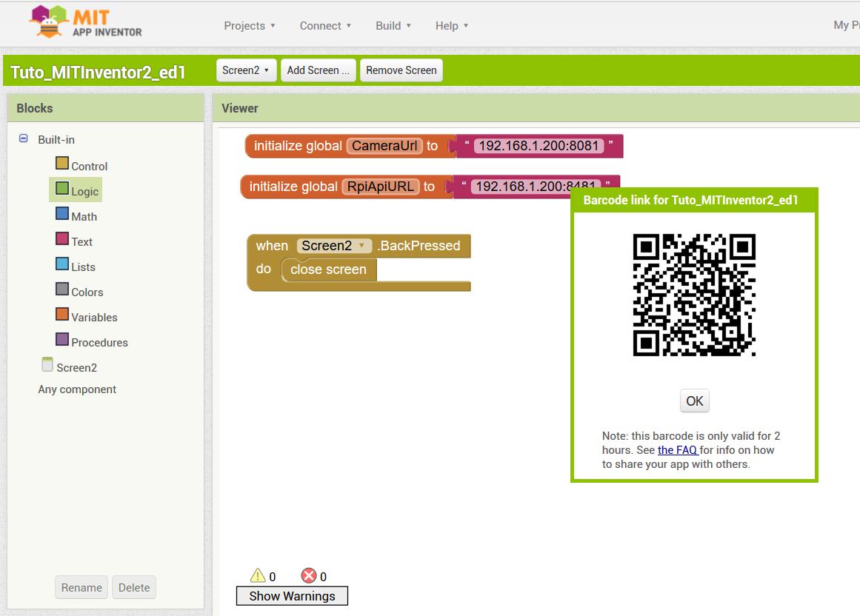The image size is (860, 616).
Task: Click the red error circle icon
Action: (x=309, y=575)
